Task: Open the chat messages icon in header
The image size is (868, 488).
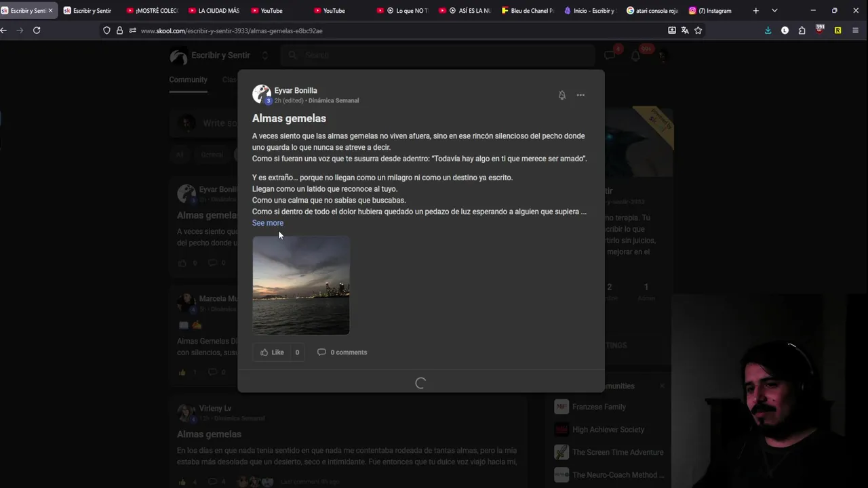Action: click(610, 56)
